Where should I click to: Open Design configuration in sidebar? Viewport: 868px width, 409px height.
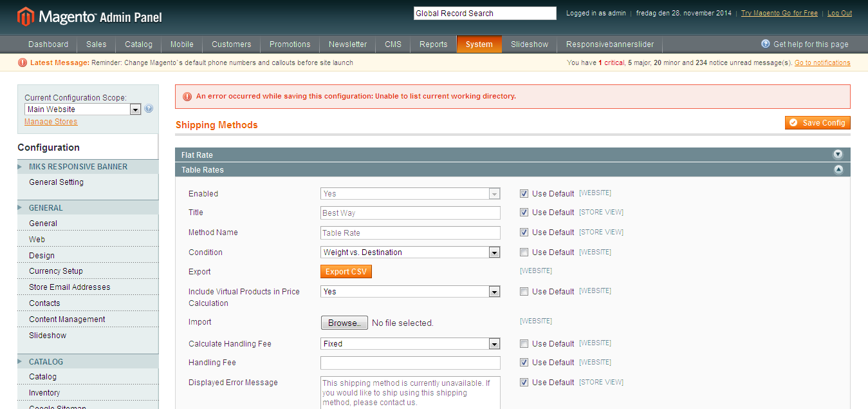(42, 256)
